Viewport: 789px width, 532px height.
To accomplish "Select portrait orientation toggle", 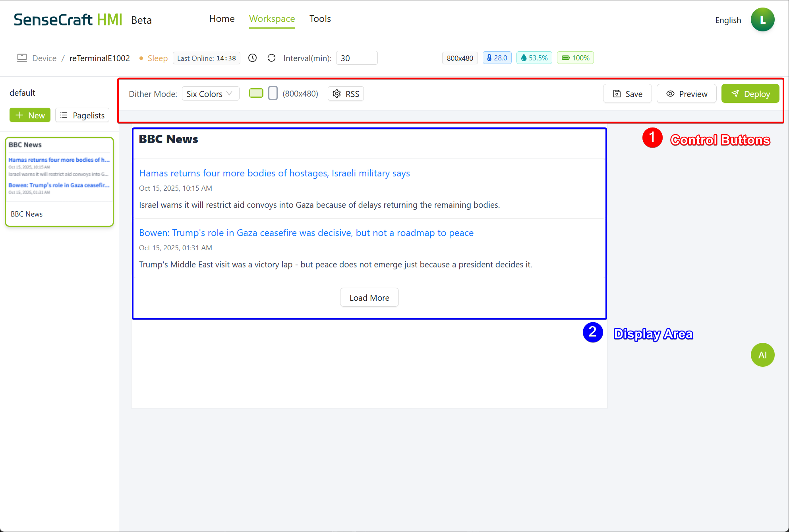I will point(273,93).
